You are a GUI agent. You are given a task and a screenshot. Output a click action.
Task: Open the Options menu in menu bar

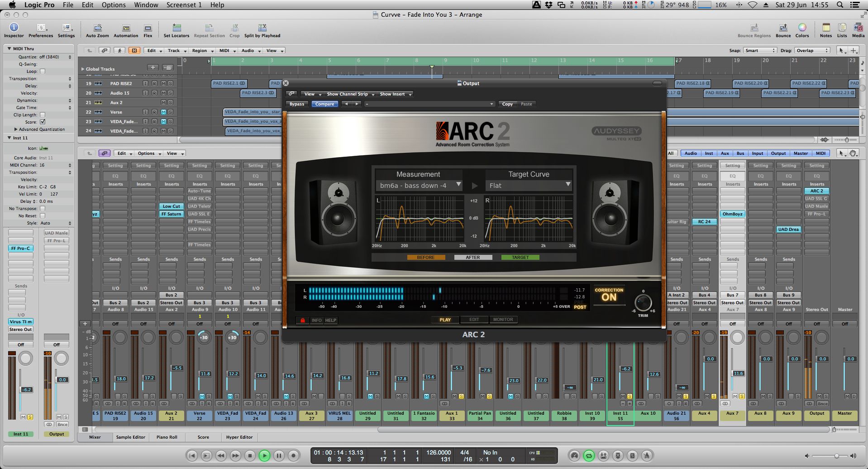(x=114, y=5)
